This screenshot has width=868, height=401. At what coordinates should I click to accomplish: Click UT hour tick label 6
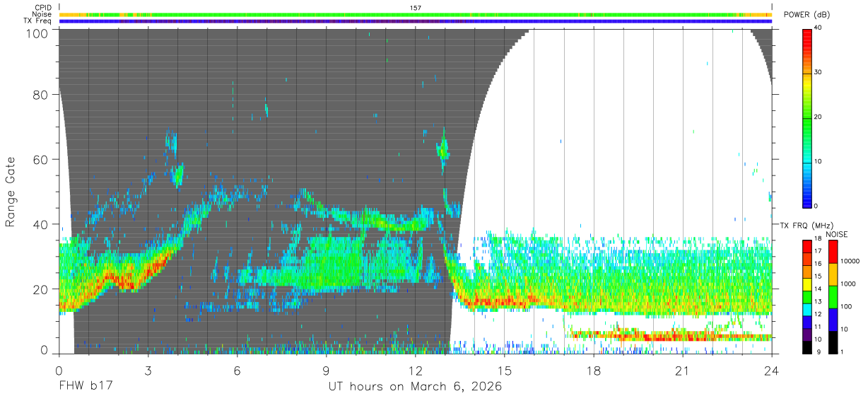pyautogui.click(x=237, y=370)
